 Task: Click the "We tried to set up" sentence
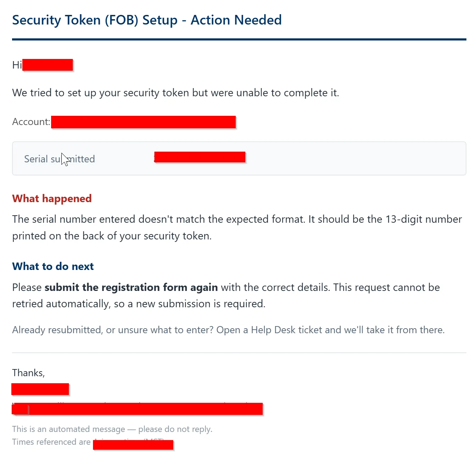pos(176,93)
